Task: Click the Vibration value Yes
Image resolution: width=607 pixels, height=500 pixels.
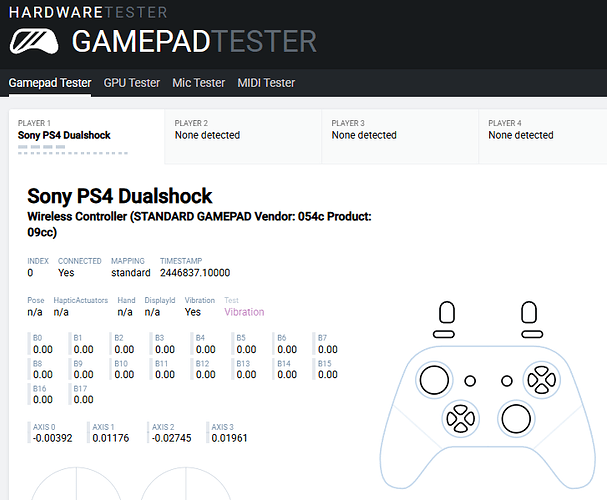Action: click(193, 312)
